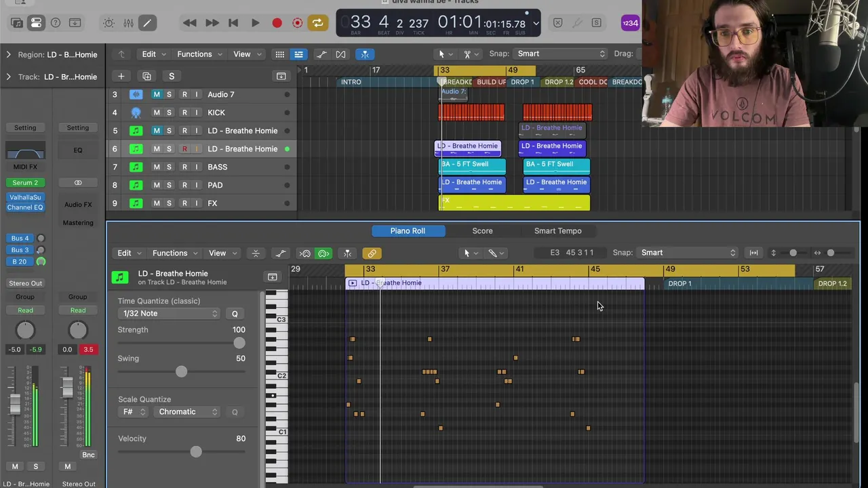868x488 pixels.
Task: Click the Duplicate Track button
Action: (x=146, y=76)
